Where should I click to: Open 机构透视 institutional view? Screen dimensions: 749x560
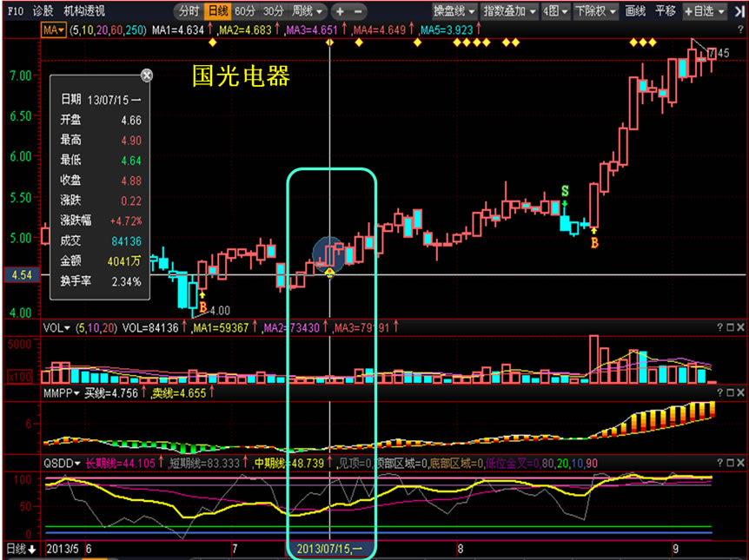point(84,11)
